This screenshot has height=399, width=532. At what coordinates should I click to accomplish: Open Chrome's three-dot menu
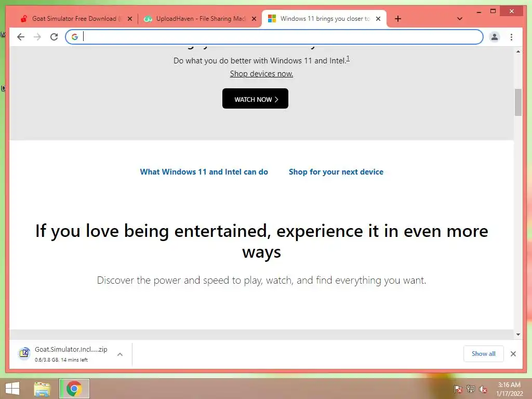511,37
